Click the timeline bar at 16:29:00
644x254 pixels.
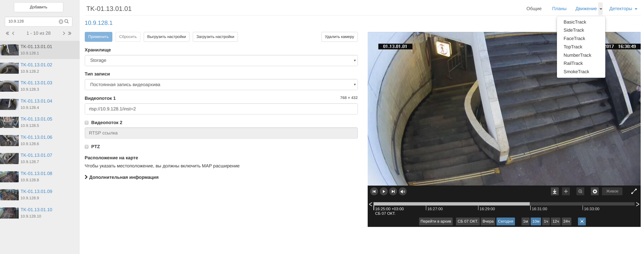coord(478,204)
